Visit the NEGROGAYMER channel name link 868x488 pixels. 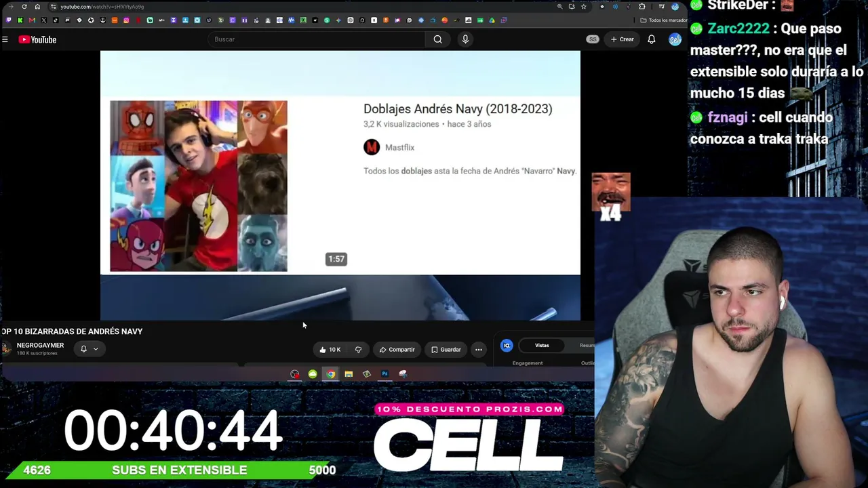click(40, 346)
